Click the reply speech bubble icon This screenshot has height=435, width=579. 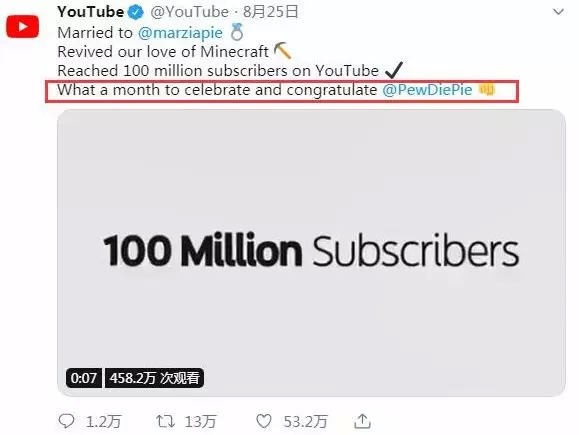tap(67, 421)
